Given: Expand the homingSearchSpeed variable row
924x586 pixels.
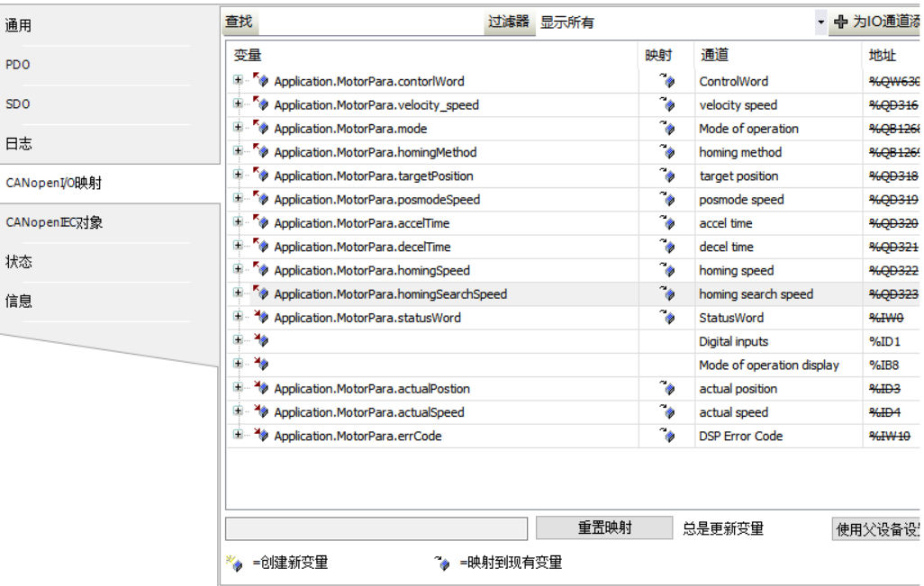Looking at the screenshot, I should 237,293.
